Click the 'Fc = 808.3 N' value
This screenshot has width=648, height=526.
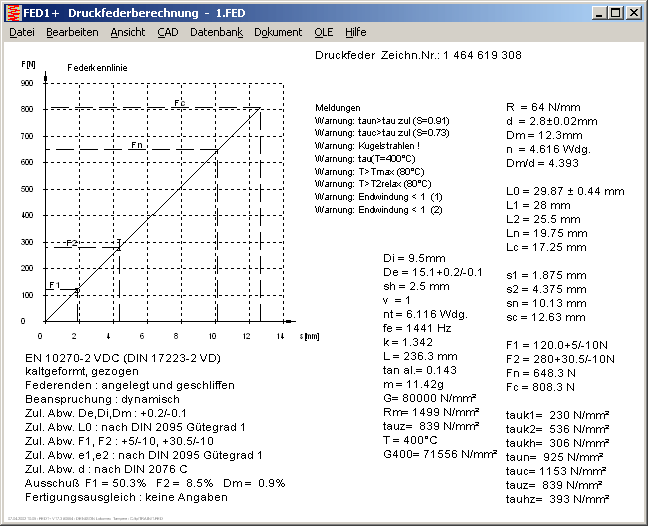[x=540, y=388]
